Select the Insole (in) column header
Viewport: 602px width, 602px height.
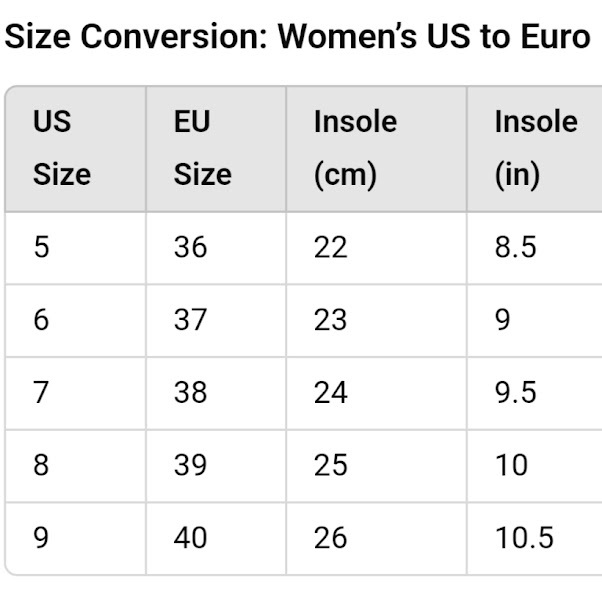click(x=535, y=148)
